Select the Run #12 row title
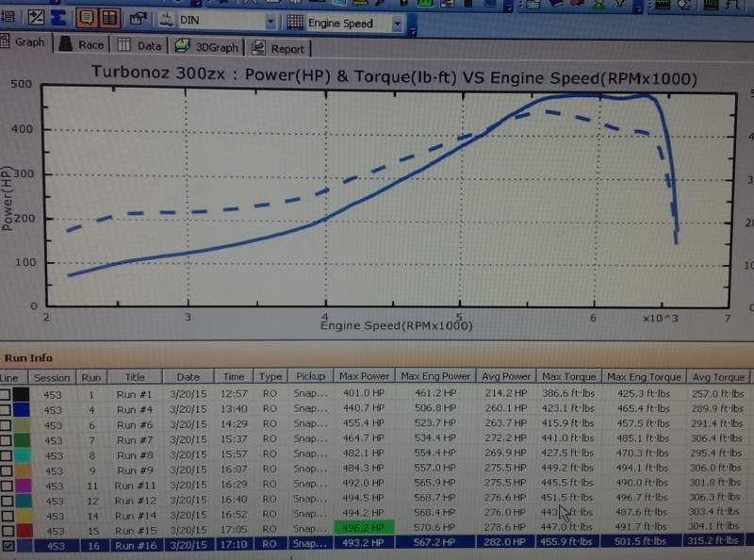Viewport: 754px width, 560px height. point(135,499)
